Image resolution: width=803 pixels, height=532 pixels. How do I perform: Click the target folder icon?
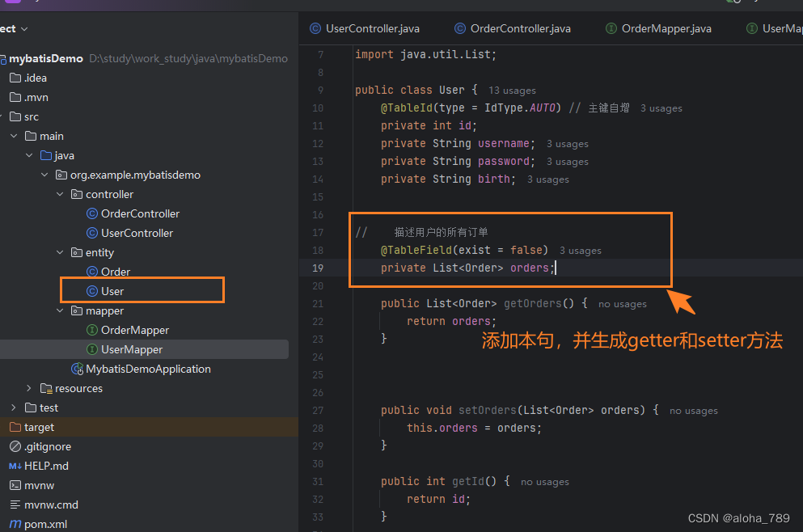[15, 427]
